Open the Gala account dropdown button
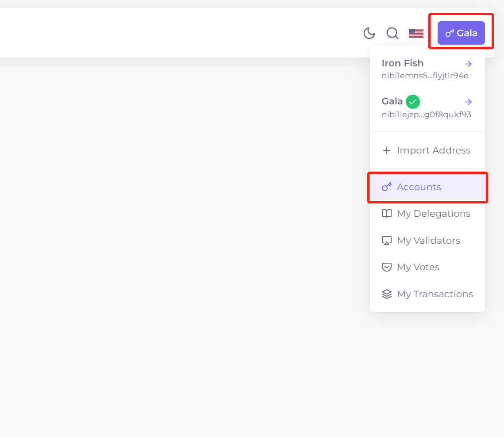 coord(461,33)
